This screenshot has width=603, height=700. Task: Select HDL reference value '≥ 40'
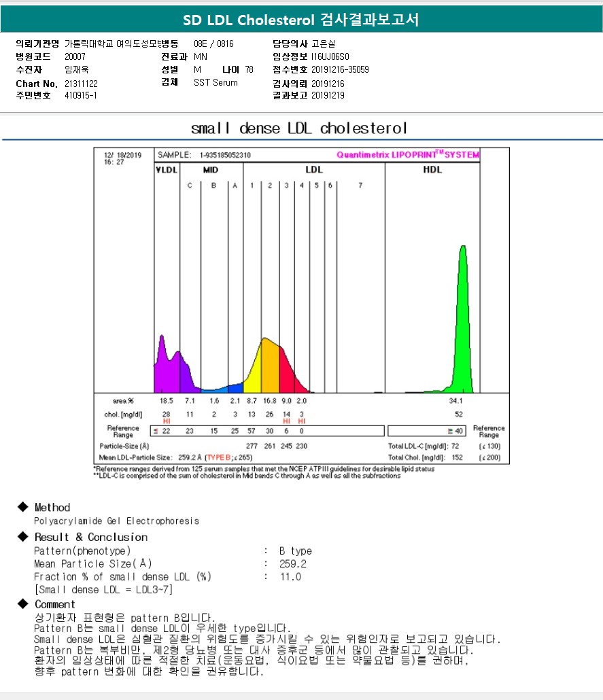pos(455,431)
